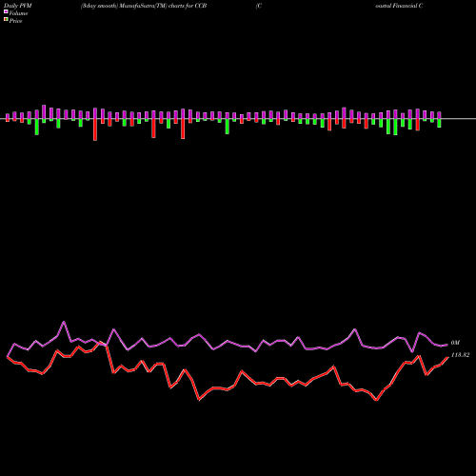Click the Daily PVM title text
Viewport: 476px width, 476px height.
(18, 6)
